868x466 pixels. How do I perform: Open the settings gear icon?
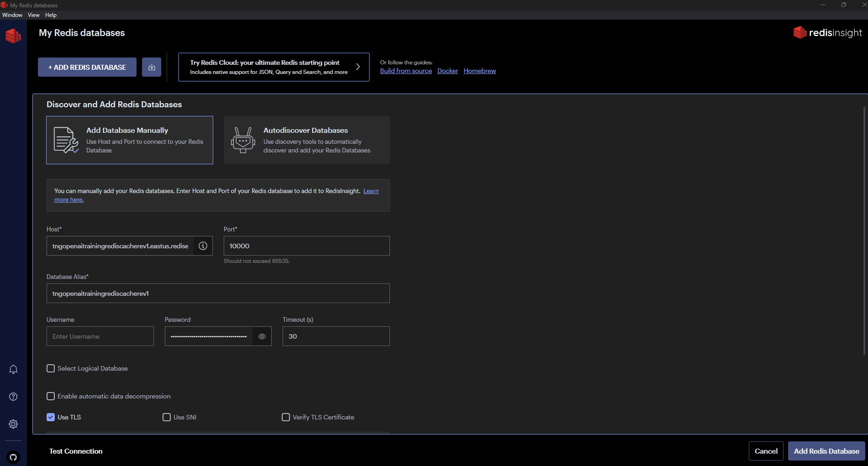13,424
